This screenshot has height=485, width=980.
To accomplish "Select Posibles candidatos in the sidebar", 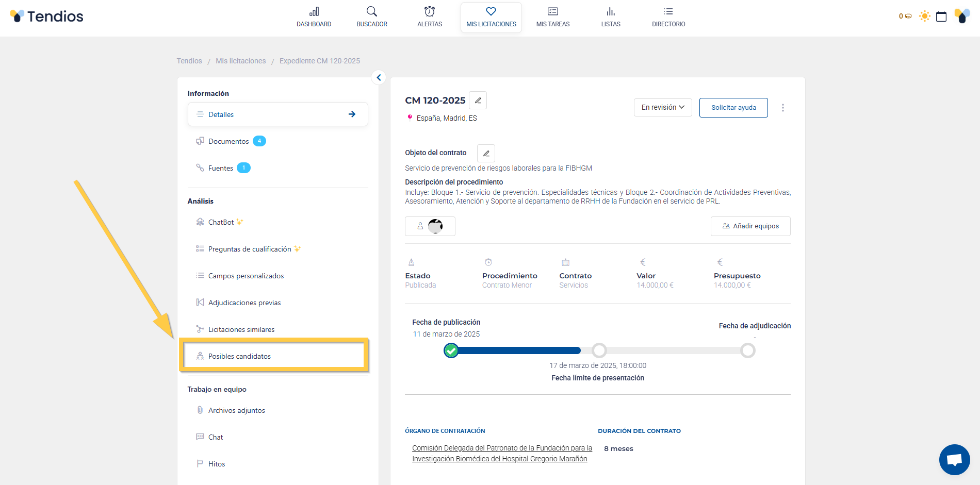I will click(239, 356).
